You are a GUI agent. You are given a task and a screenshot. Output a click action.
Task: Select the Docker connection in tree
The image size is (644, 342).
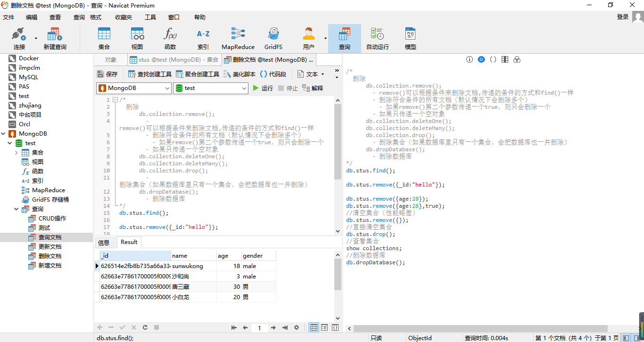click(x=29, y=58)
